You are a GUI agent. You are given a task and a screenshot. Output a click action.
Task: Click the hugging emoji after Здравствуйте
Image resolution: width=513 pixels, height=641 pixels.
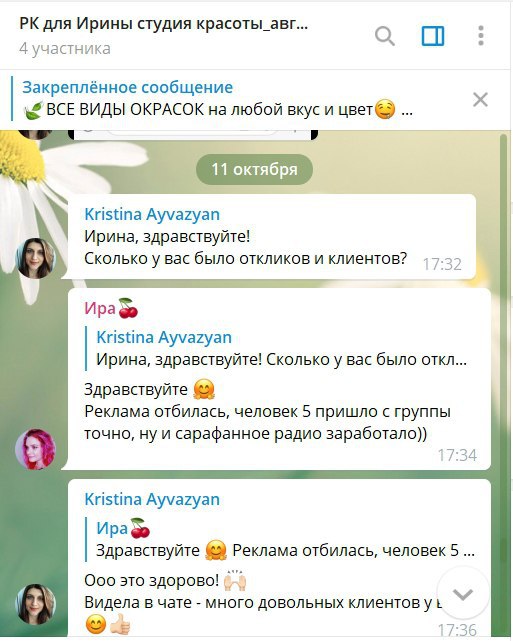[x=204, y=389]
